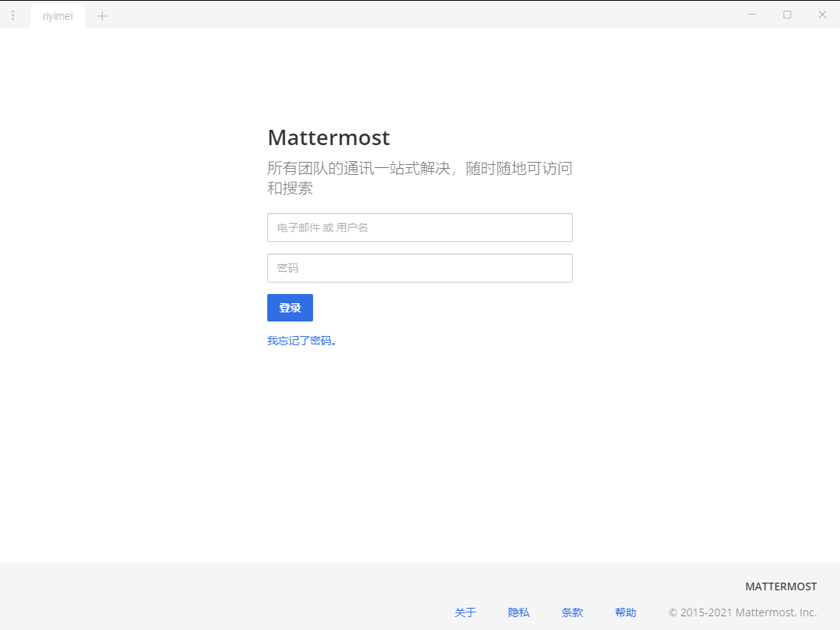Minimize the Mattermost window
The image size is (840, 630).
point(752,15)
